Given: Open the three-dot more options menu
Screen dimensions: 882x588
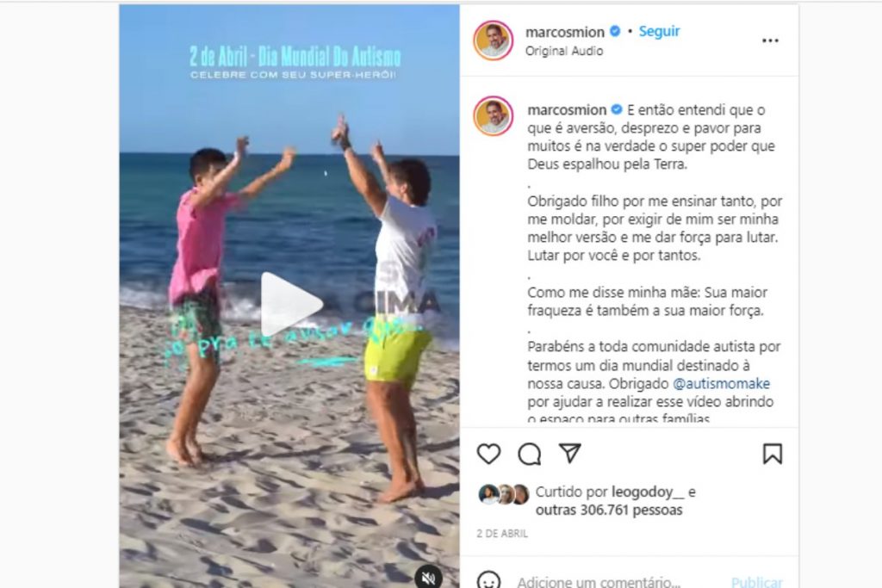Looking at the screenshot, I should (x=770, y=40).
